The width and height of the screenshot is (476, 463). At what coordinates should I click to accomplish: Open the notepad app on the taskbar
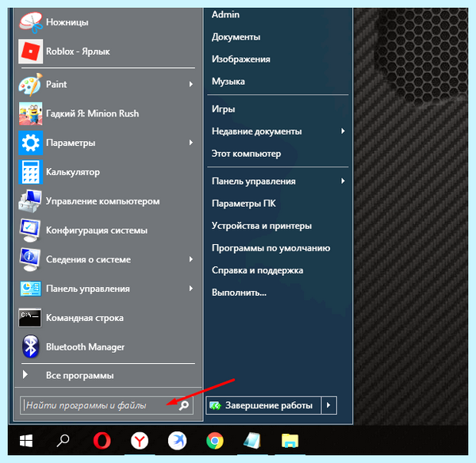point(252,441)
